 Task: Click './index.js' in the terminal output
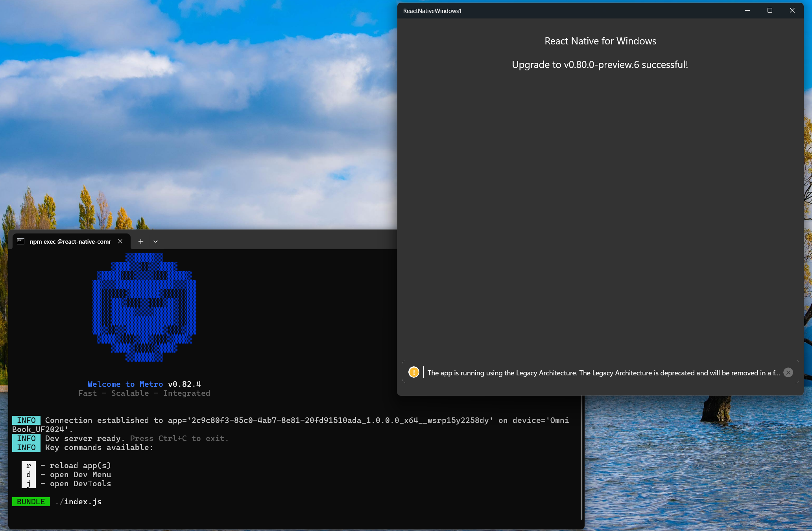point(79,502)
